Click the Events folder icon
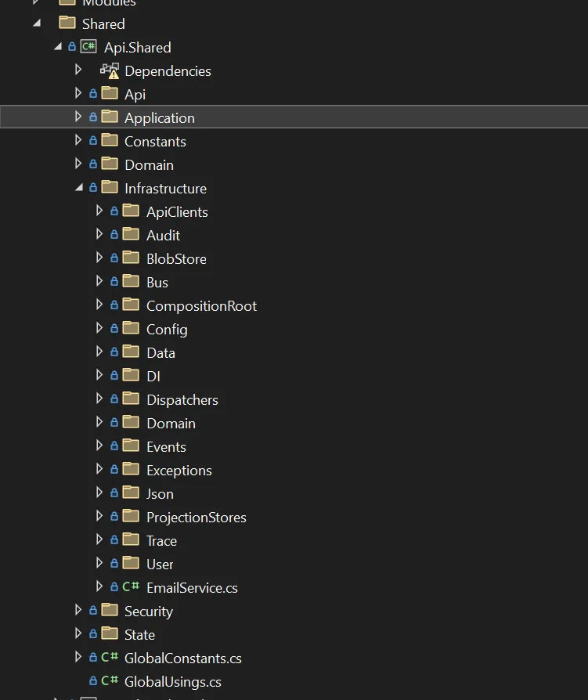The image size is (588, 700). 131,445
